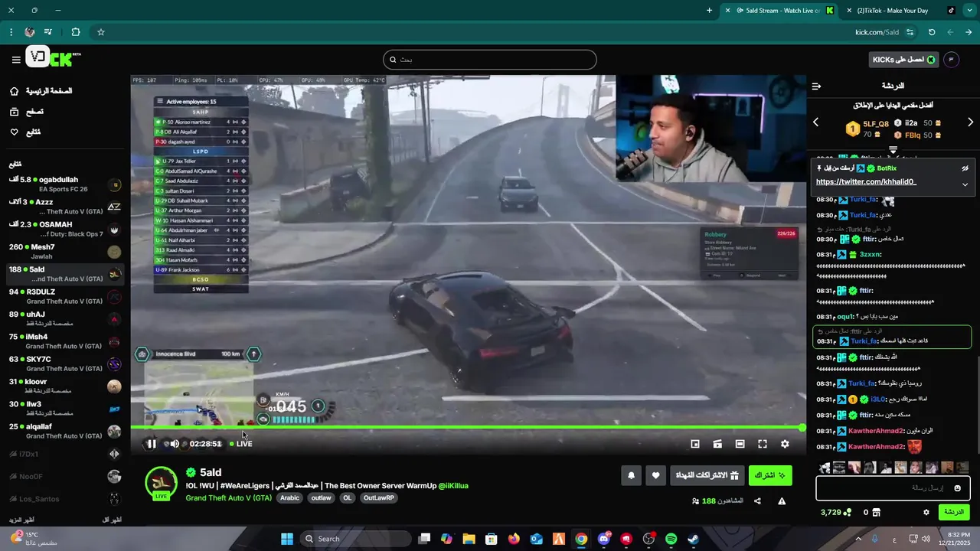Click the 5ald channel avatar

(162, 483)
